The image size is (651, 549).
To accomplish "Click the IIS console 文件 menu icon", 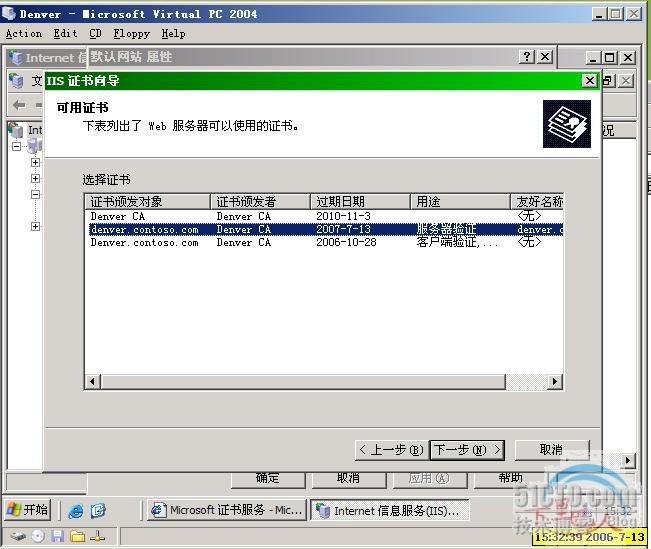I will pyautogui.click(x=16, y=81).
